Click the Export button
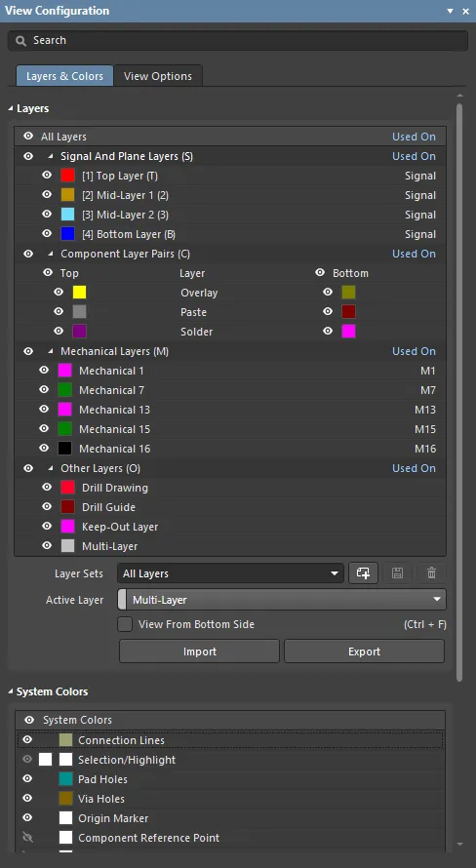476x868 pixels. (x=364, y=651)
